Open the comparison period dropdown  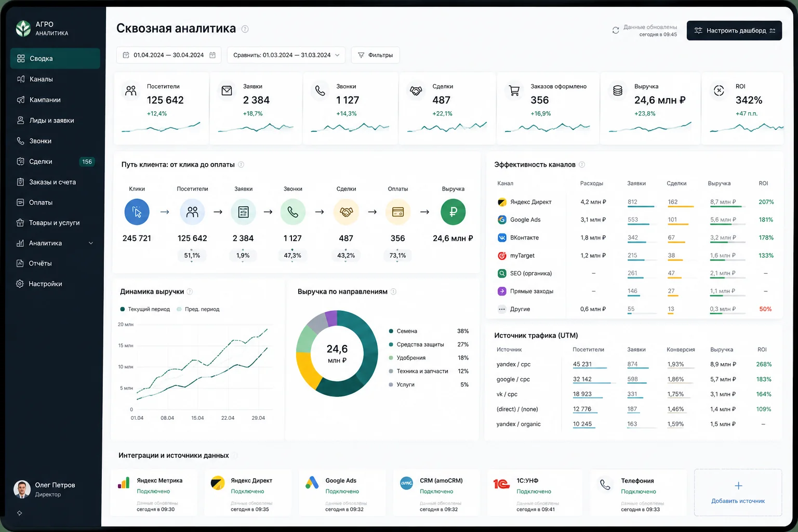(x=286, y=55)
